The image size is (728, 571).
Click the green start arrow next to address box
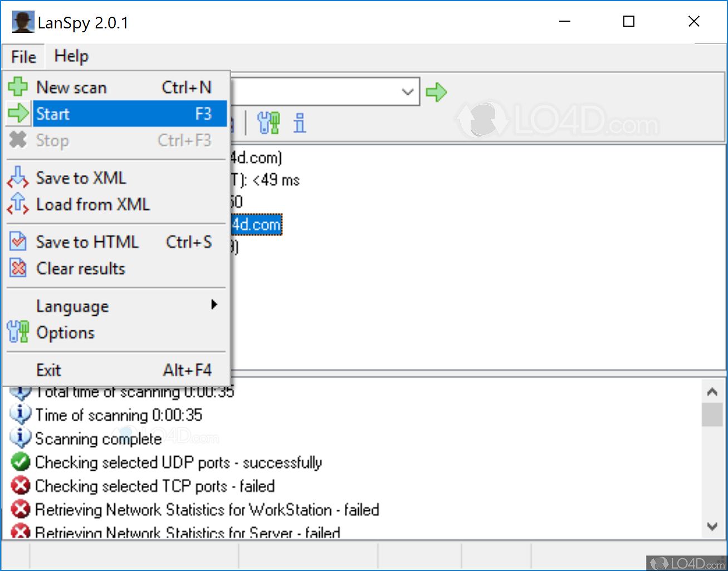pos(437,92)
